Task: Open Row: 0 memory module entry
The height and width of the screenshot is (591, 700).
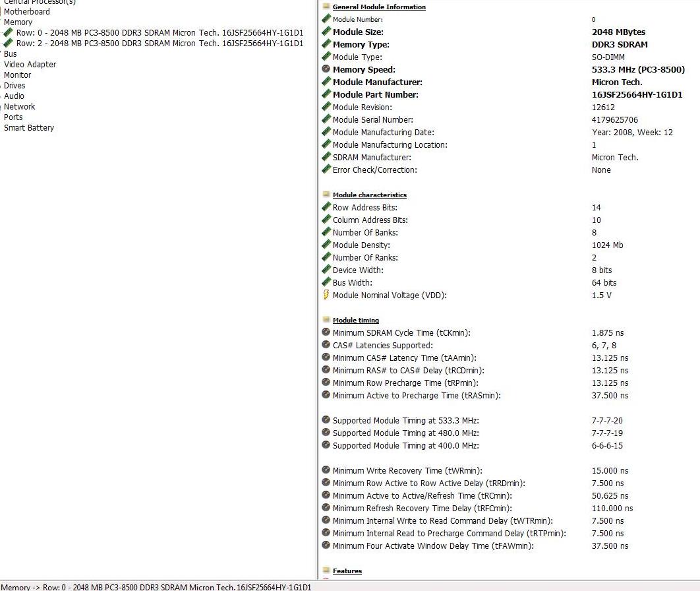Action: click(160, 32)
